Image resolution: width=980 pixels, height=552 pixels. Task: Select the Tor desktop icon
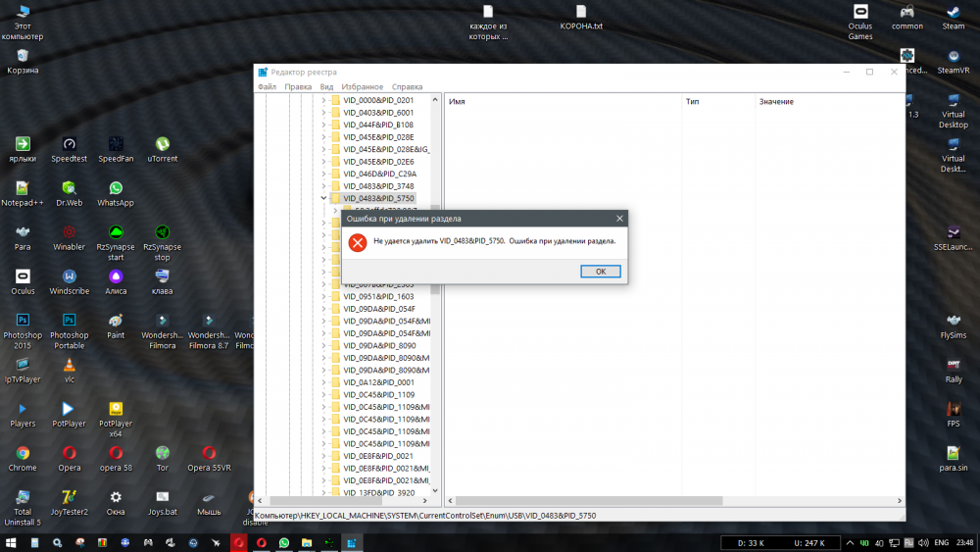[x=163, y=459]
